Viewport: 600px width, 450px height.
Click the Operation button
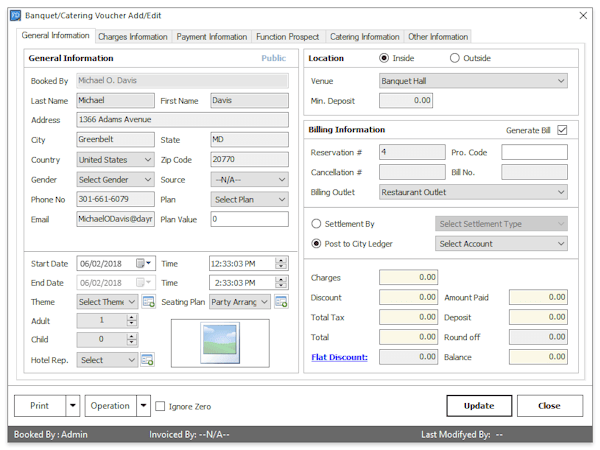coord(110,406)
